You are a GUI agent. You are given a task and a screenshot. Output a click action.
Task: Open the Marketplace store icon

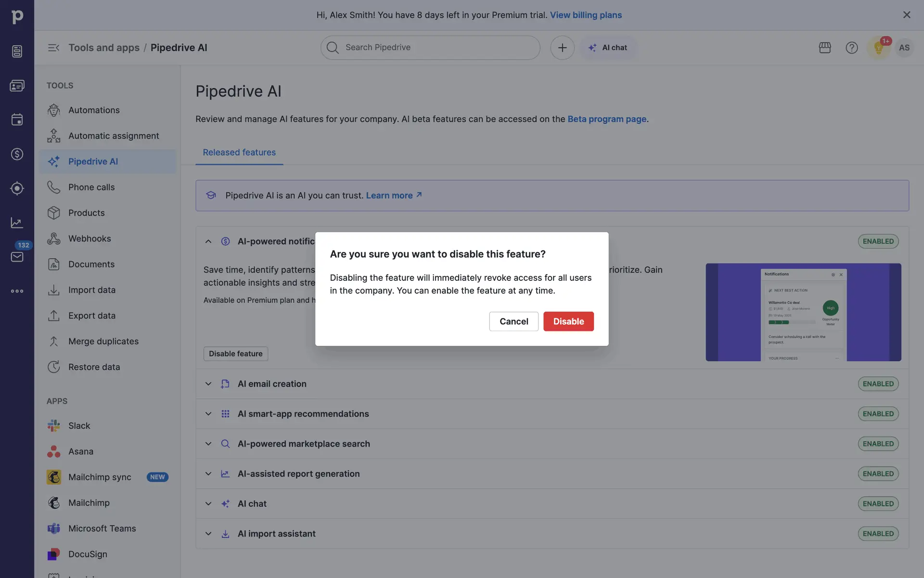pyautogui.click(x=825, y=48)
